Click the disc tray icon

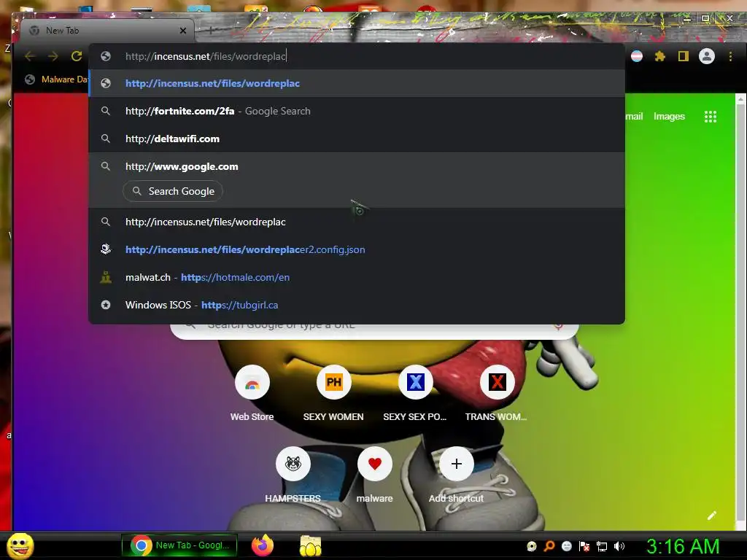(x=532, y=546)
